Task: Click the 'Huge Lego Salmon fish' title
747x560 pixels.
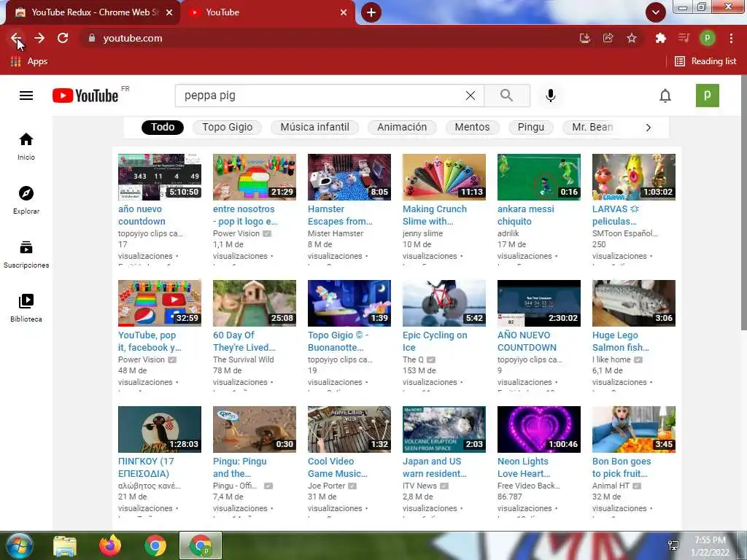Action: [x=621, y=341]
